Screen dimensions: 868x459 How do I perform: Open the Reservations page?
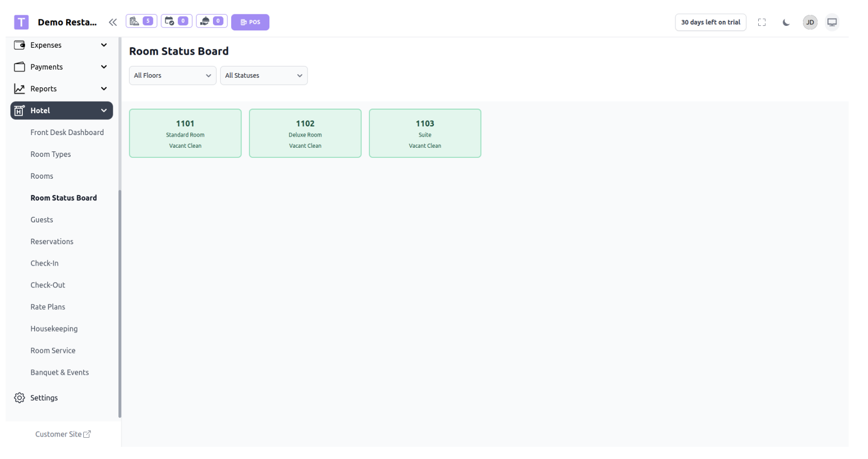click(x=52, y=242)
